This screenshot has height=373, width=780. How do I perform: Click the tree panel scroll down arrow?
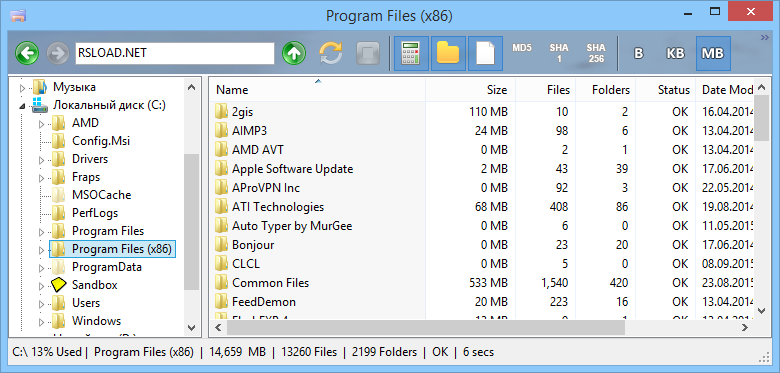(192, 328)
